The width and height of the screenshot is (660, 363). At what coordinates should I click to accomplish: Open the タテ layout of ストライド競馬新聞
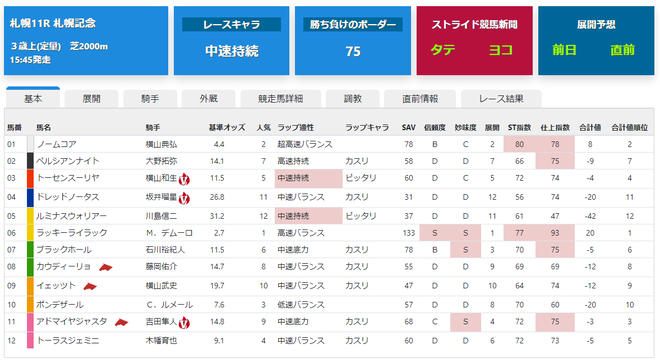click(443, 50)
